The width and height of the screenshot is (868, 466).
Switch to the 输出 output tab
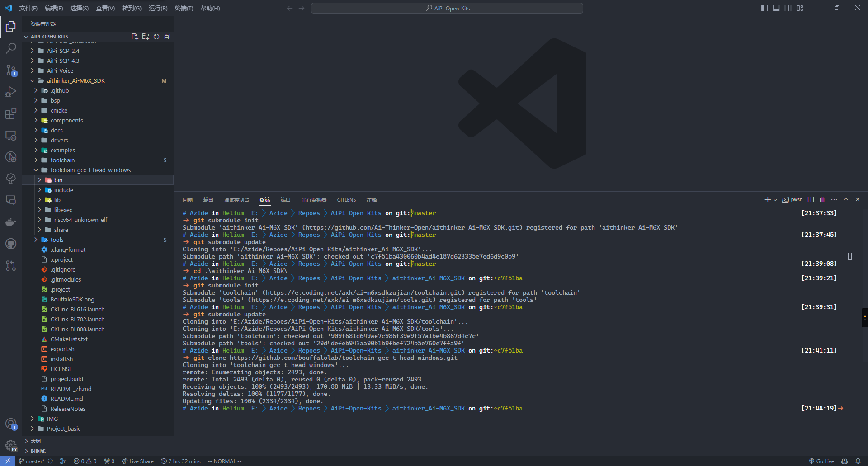(x=208, y=200)
